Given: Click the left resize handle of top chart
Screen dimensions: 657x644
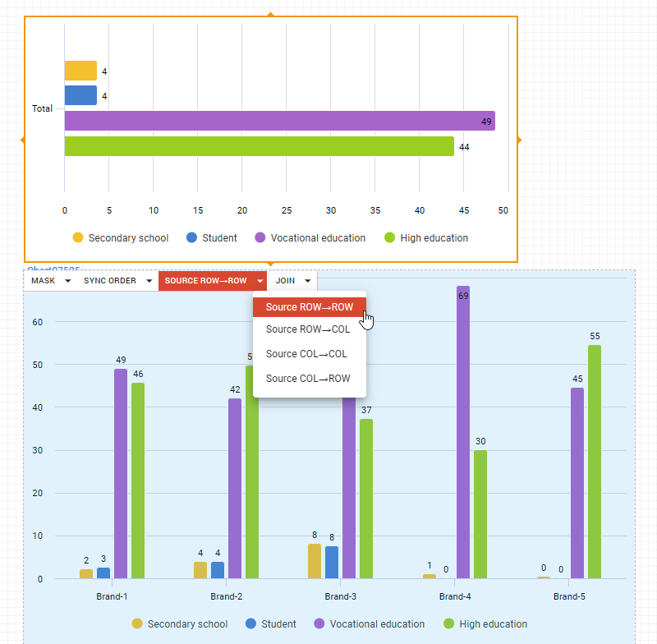Looking at the screenshot, I should (x=23, y=140).
